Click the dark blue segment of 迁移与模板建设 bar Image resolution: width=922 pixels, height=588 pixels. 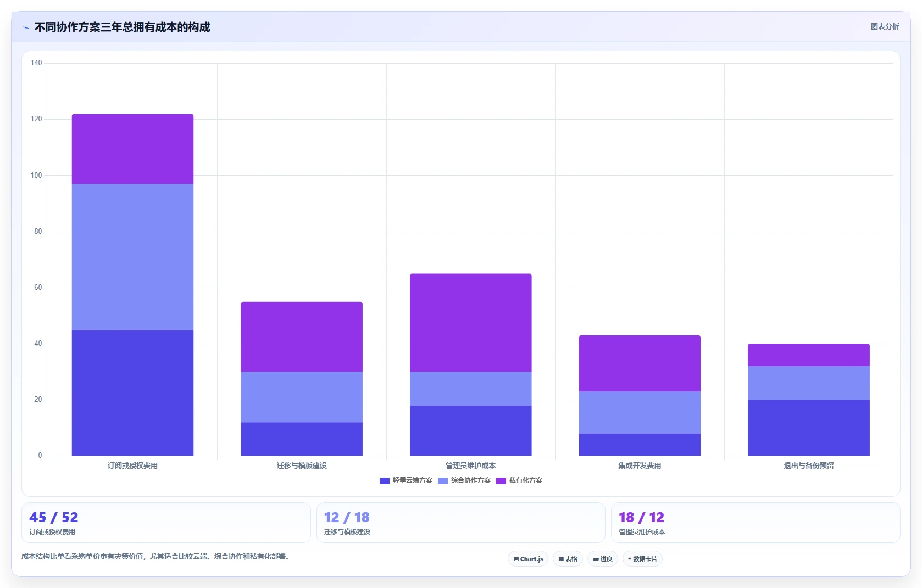click(302, 439)
